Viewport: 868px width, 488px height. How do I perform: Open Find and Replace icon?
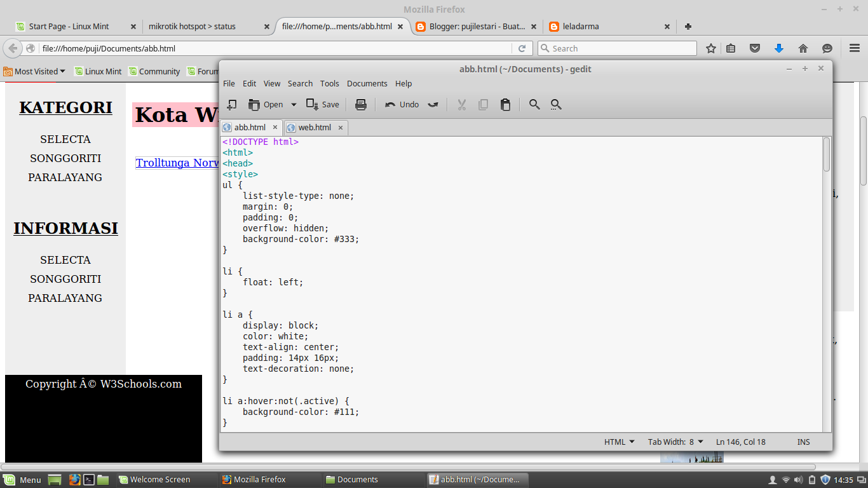[x=556, y=104]
